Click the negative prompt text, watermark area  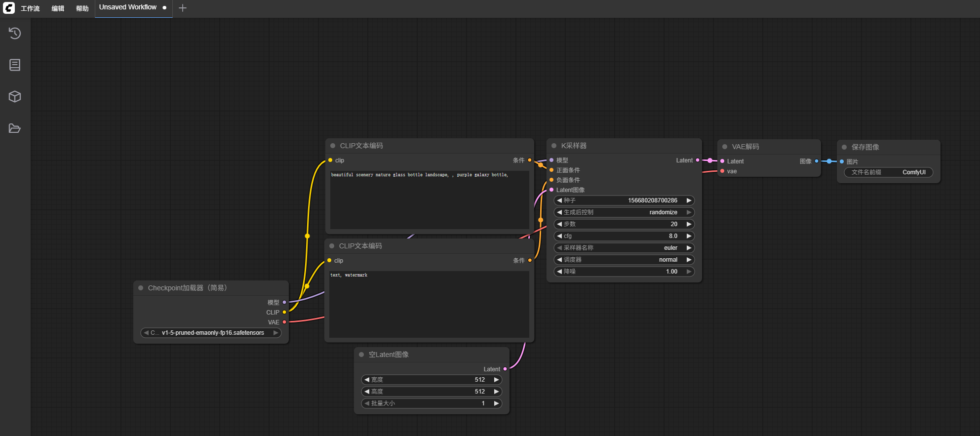pos(429,304)
